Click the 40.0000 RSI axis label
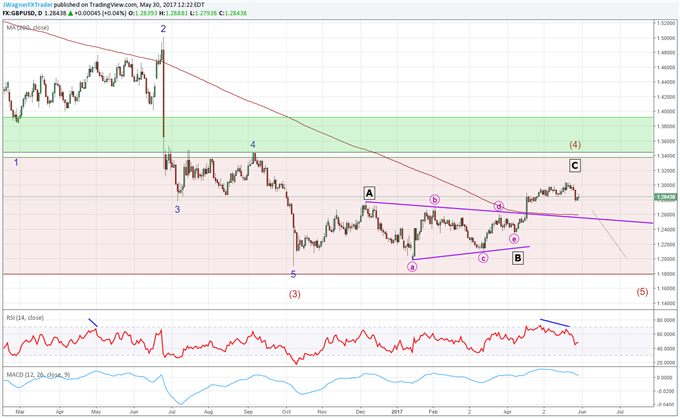The height and width of the screenshot is (418, 680). (x=666, y=349)
